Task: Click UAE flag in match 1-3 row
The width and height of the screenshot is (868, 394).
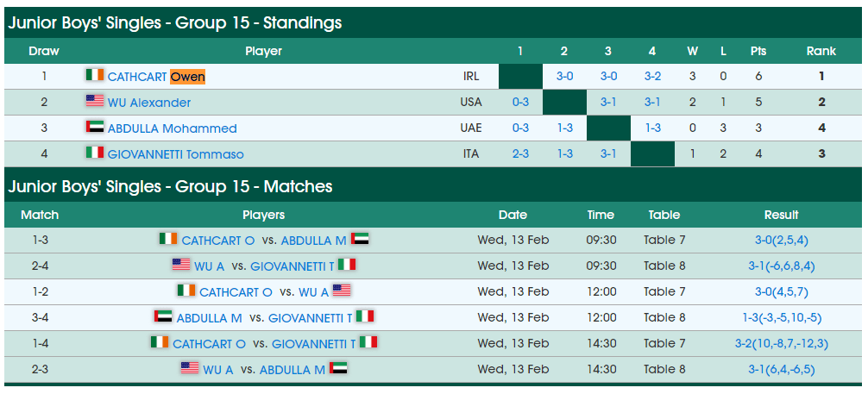Action: click(360, 239)
